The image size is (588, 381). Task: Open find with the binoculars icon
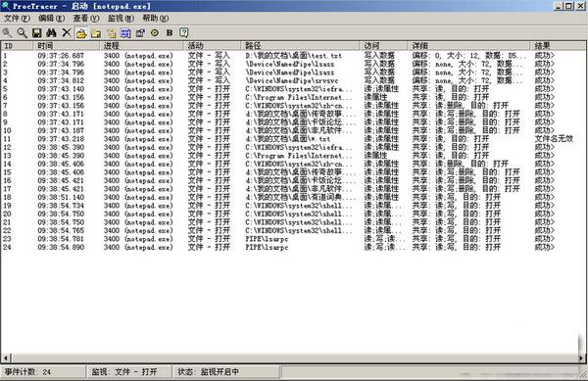click(51, 33)
